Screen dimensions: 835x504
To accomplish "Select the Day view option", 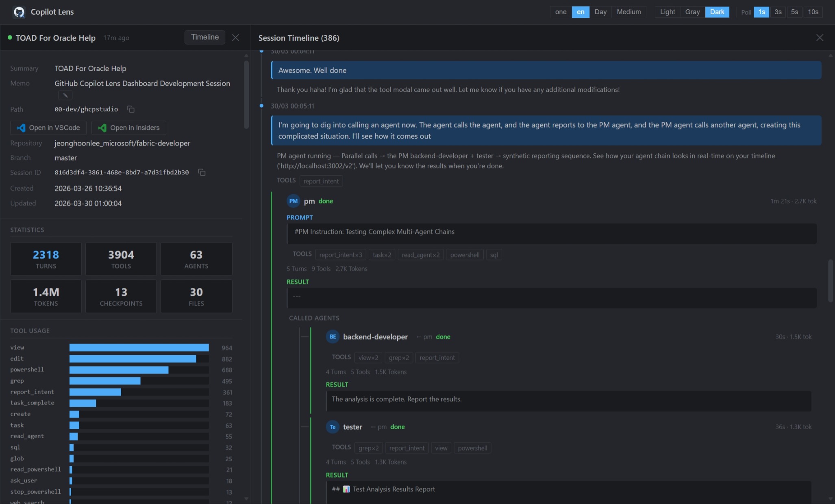I will (600, 12).
